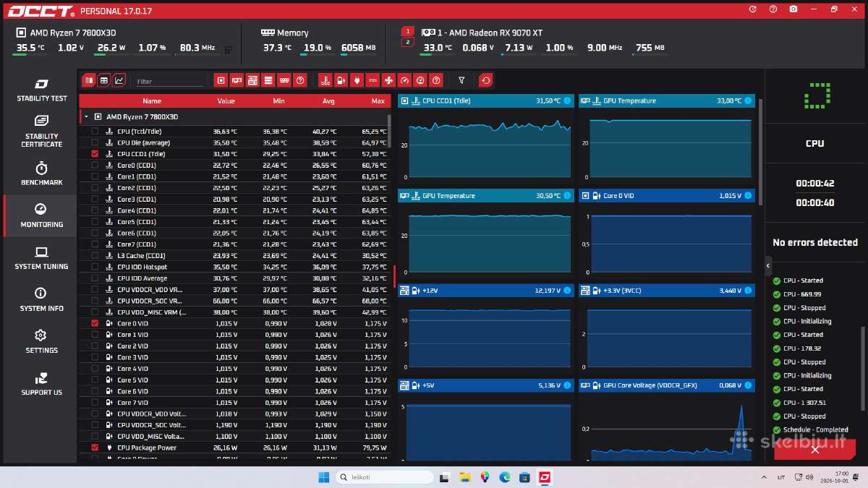This screenshot has width=868, height=488.
Task: Check the CPU (Tctl/Tdie) checkbox
Action: [x=95, y=132]
